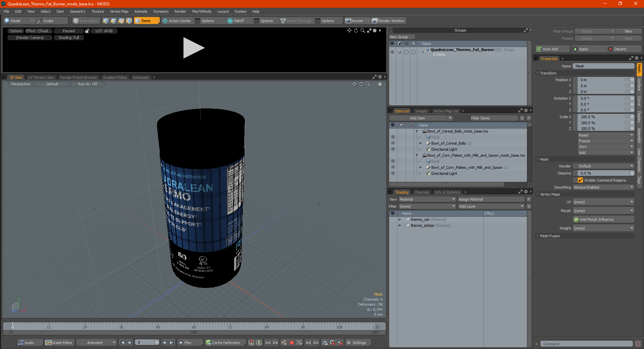Toggle Options checkbox after Falloff

(x=257, y=21)
